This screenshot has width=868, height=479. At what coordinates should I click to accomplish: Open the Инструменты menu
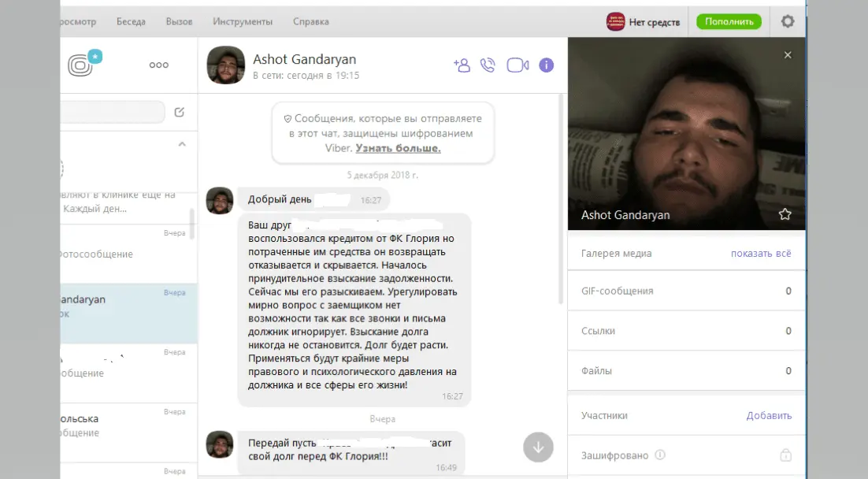click(x=243, y=21)
